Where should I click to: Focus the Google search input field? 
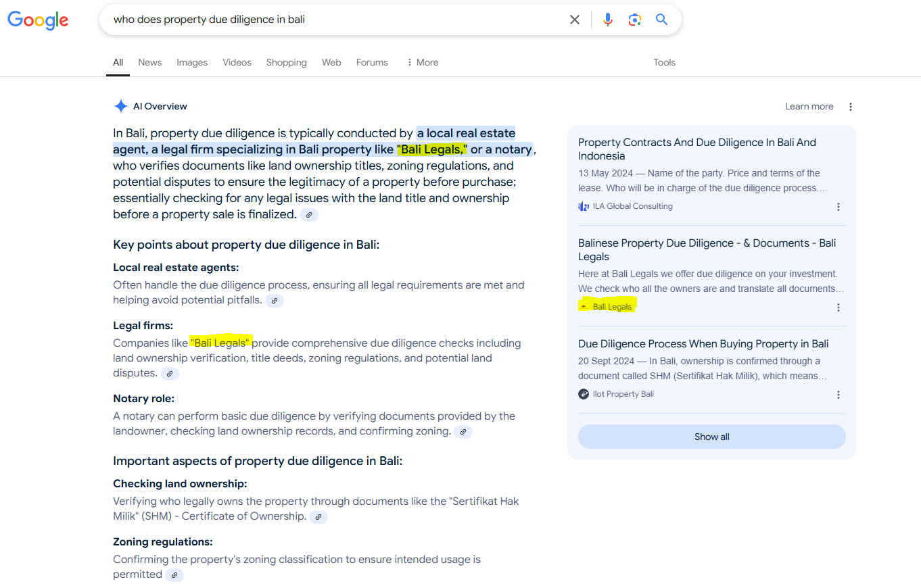[x=337, y=20]
